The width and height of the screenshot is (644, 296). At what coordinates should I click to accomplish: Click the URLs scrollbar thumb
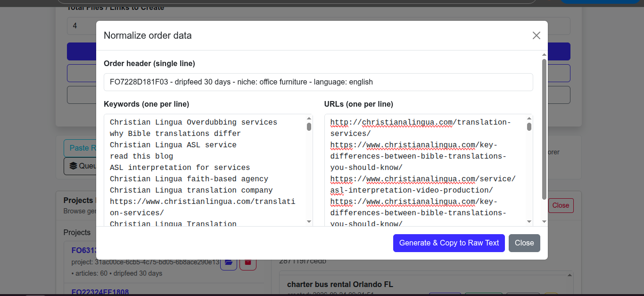(529, 127)
